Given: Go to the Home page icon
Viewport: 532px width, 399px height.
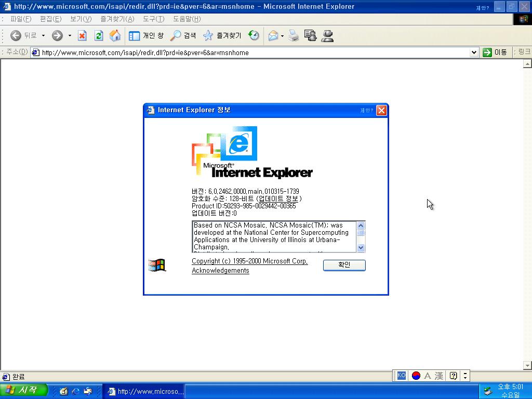Looking at the screenshot, I should (x=115, y=35).
